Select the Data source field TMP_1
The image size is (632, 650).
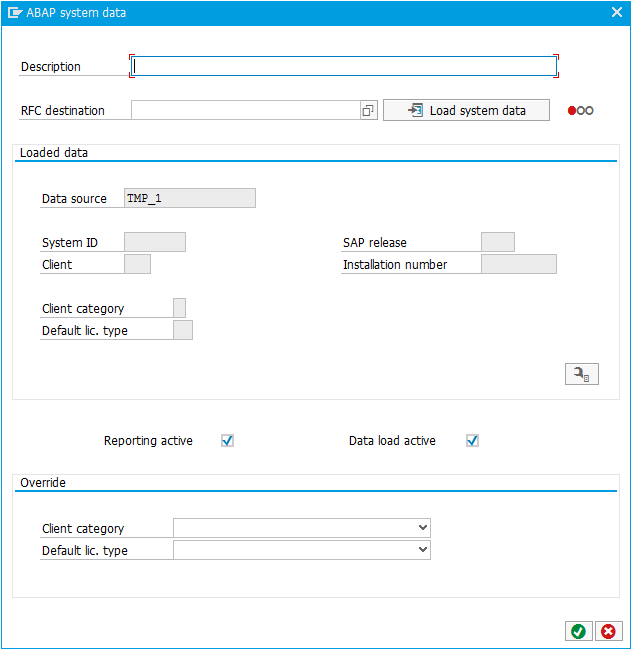[x=190, y=198]
